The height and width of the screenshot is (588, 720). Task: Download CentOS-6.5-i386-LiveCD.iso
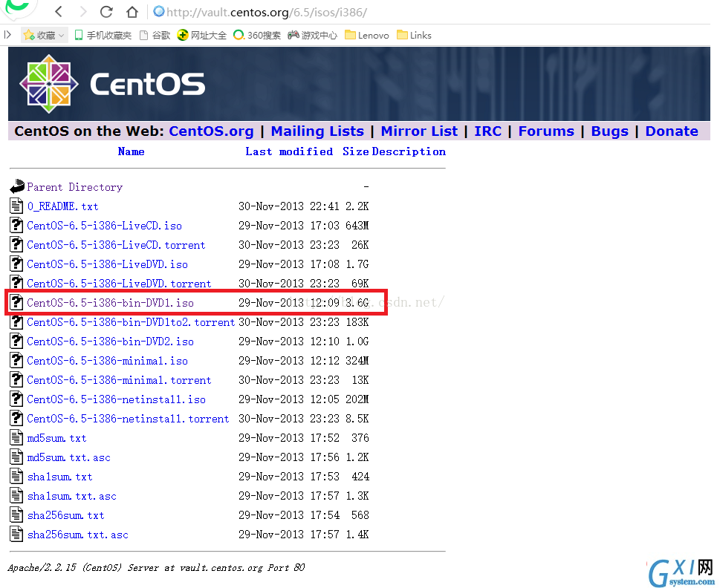point(104,226)
